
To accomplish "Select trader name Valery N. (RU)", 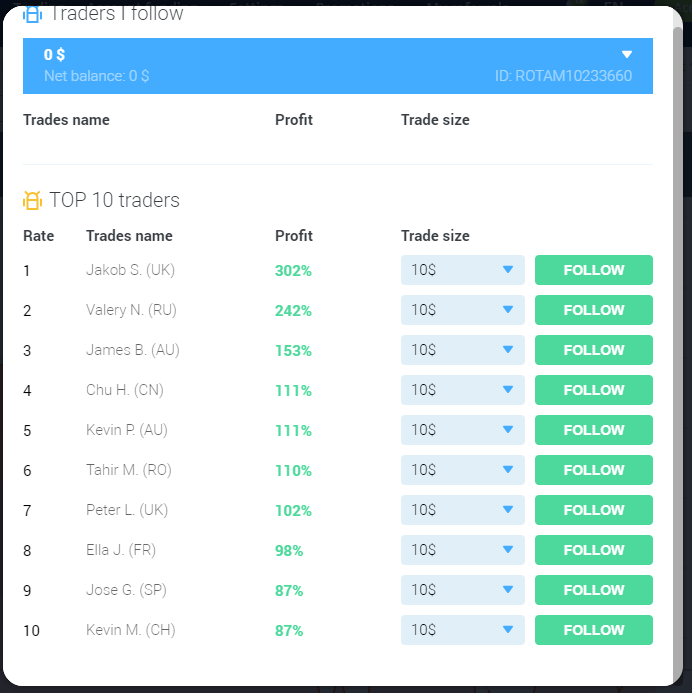I will tap(131, 310).
